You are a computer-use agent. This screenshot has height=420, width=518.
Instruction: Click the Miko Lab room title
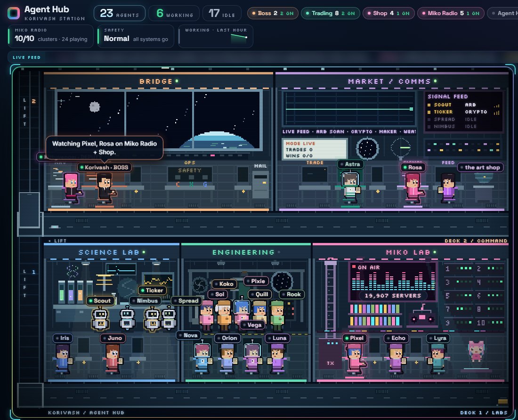(x=408, y=252)
